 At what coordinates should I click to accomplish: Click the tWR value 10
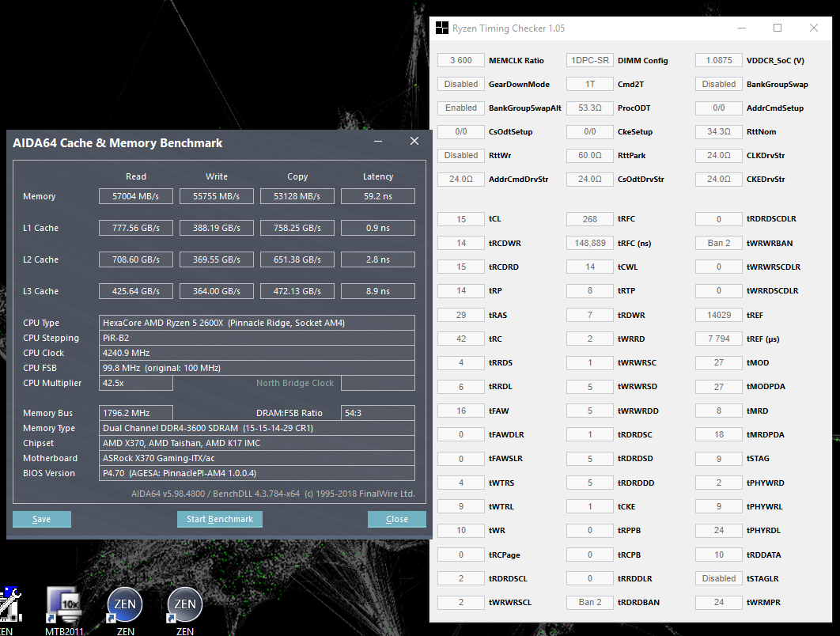(460, 530)
